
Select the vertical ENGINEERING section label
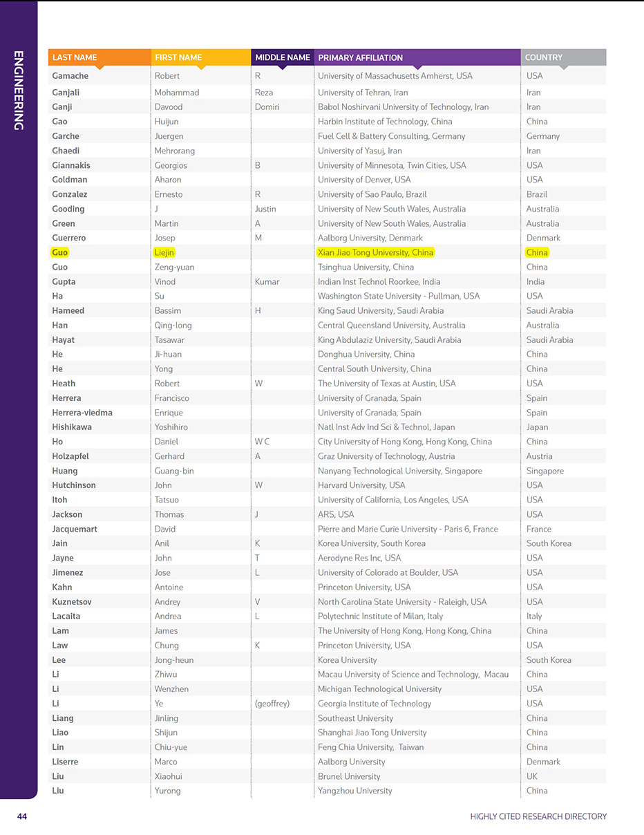tap(19, 91)
